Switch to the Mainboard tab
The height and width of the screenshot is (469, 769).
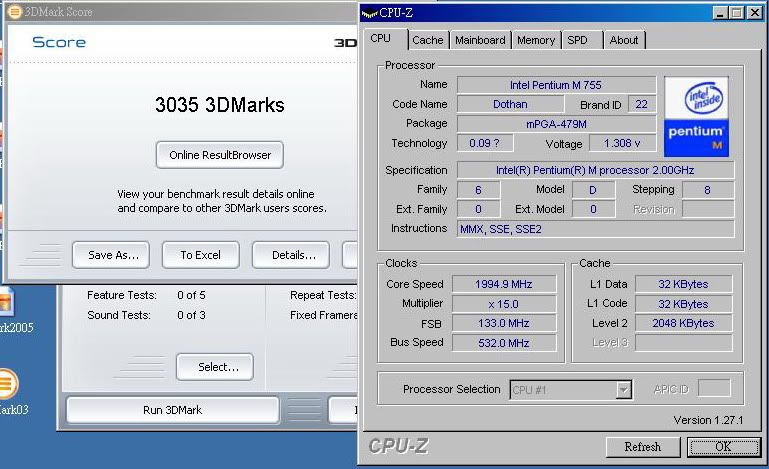(x=480, y=40)
